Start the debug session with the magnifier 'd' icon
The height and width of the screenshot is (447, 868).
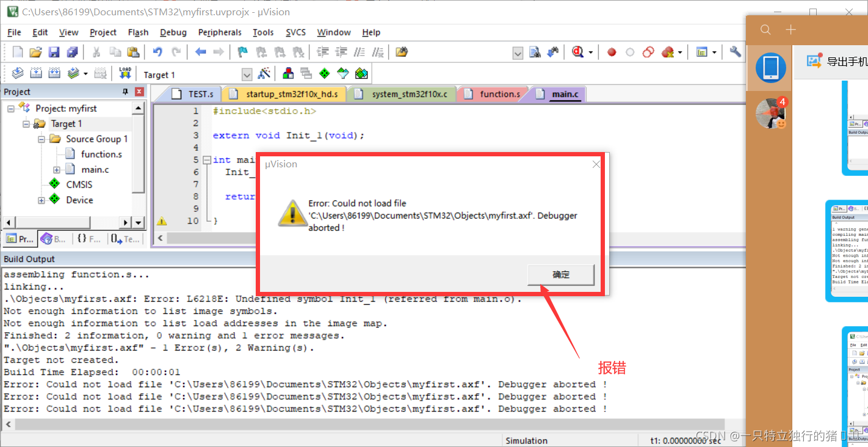(x=577, y=52)
